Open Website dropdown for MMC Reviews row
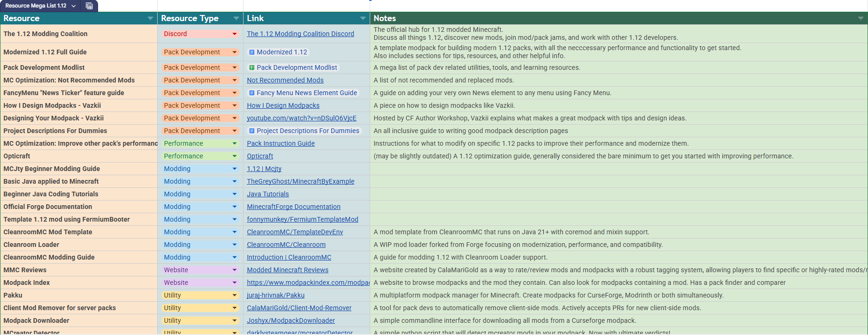The width and height of the screenshot is (868, 335). pyautogui.click(x=235, y=270)
